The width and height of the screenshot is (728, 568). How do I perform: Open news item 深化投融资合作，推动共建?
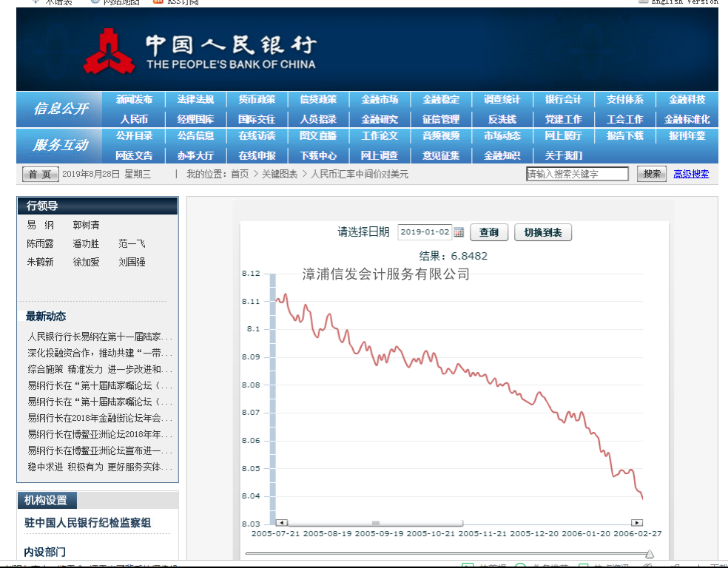[x=99, y=353]
